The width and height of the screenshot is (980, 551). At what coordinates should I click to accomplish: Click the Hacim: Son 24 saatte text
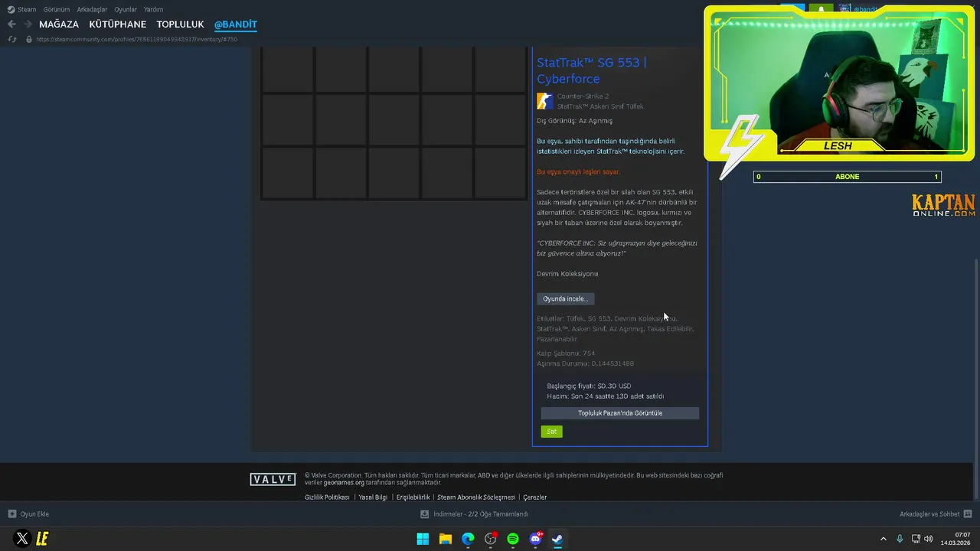(x=605, y=396)
